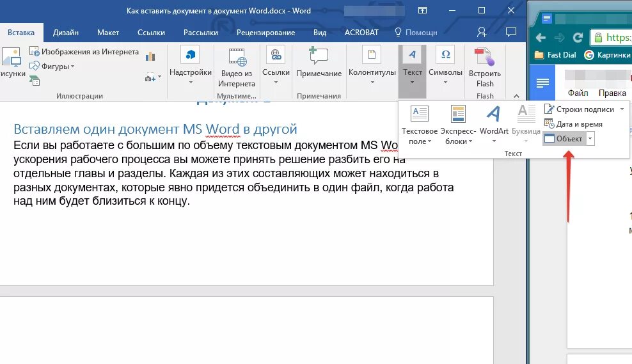Open the Надстройки add-ins menu
632x364 pixels.
(x=190, y=65)
